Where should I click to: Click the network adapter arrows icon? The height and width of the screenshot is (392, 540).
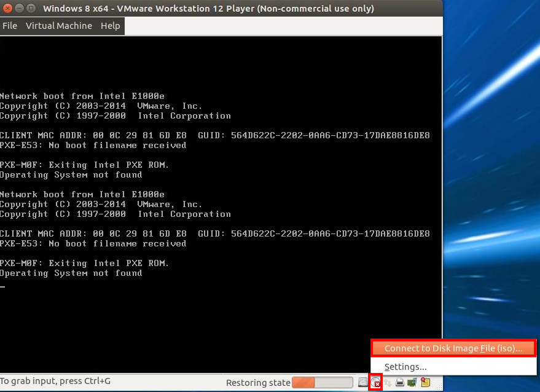(x=388, y=382)
